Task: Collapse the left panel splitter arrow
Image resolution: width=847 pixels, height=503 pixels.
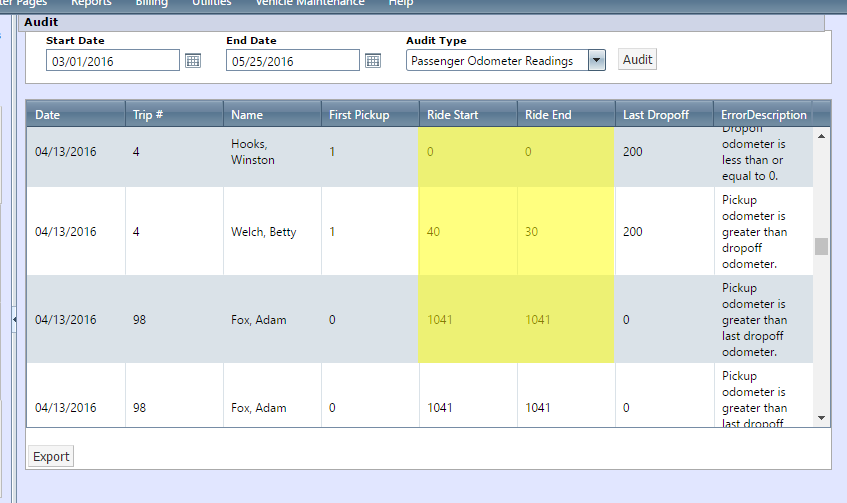Action: (x=15, y=319)
